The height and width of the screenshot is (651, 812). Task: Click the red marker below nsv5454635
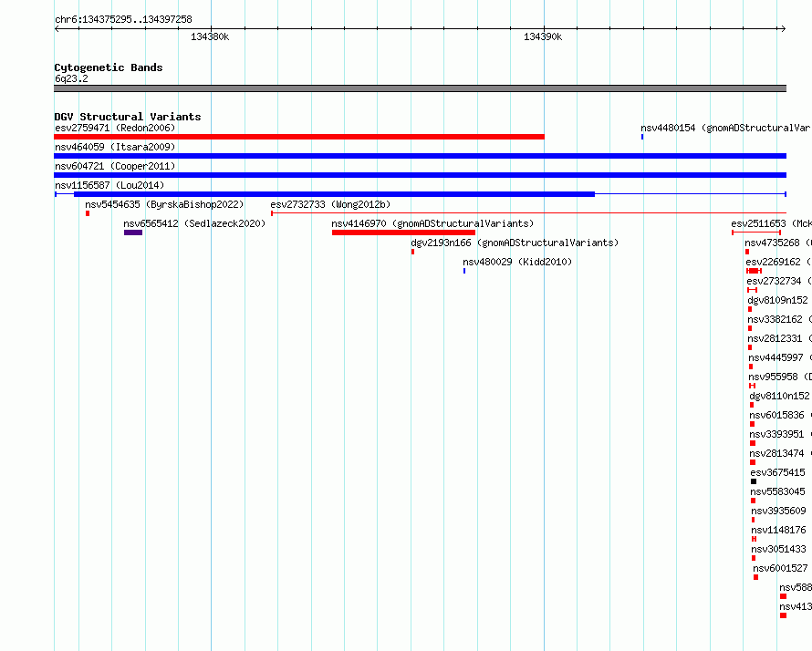88,213
